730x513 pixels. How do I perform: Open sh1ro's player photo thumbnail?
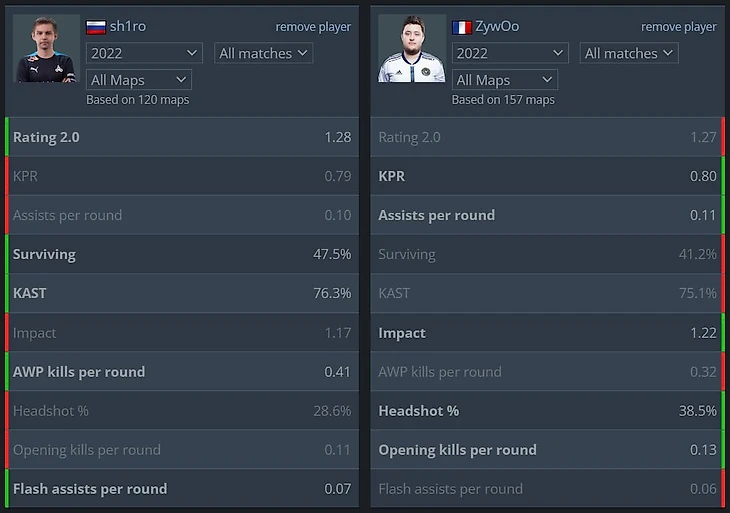pos(46,48)
